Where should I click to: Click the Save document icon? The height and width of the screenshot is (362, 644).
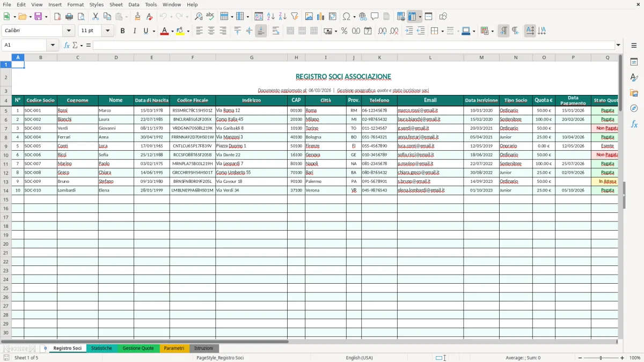click(x=38, y=17)
